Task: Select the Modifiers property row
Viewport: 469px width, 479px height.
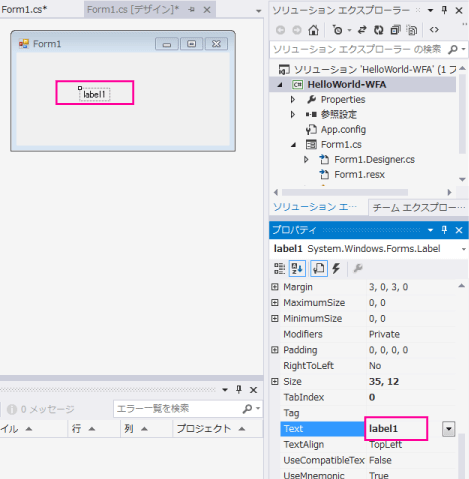Action: [x=368, y=334]
